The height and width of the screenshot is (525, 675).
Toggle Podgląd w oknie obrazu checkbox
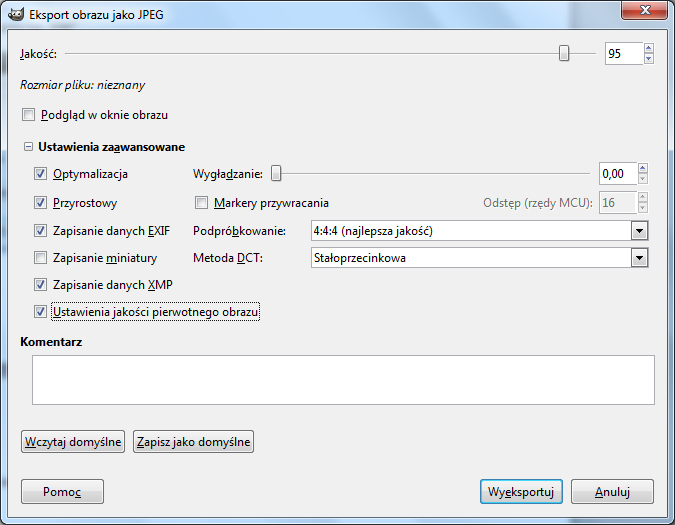[x=28, y=115]
